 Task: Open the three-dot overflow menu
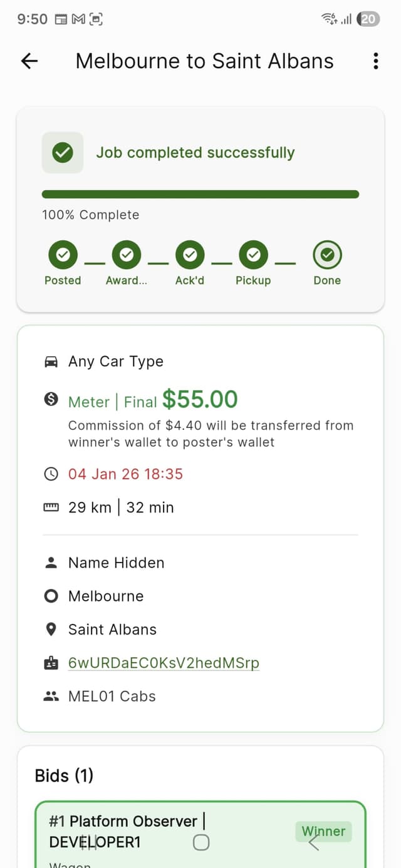click(x=375, y=61)
